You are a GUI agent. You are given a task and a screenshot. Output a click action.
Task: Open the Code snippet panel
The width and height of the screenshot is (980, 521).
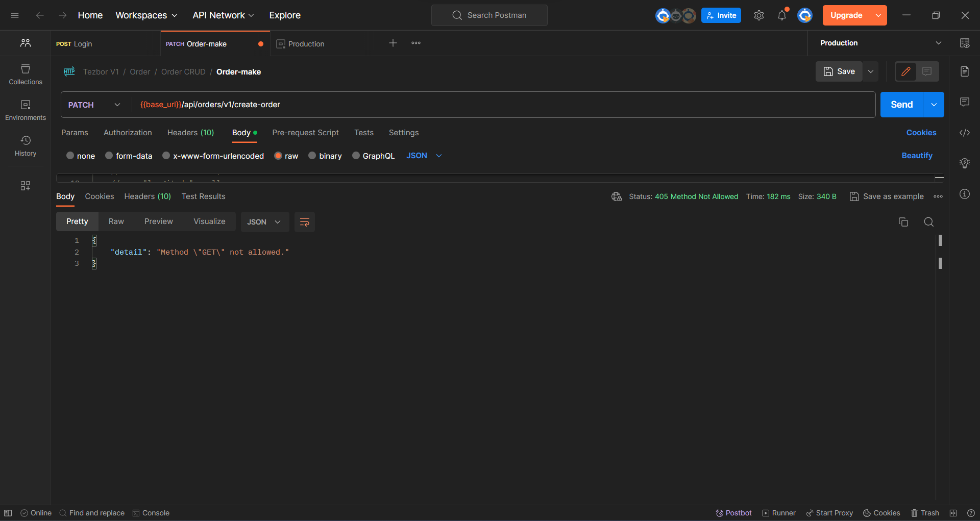[x=965, y=133]
